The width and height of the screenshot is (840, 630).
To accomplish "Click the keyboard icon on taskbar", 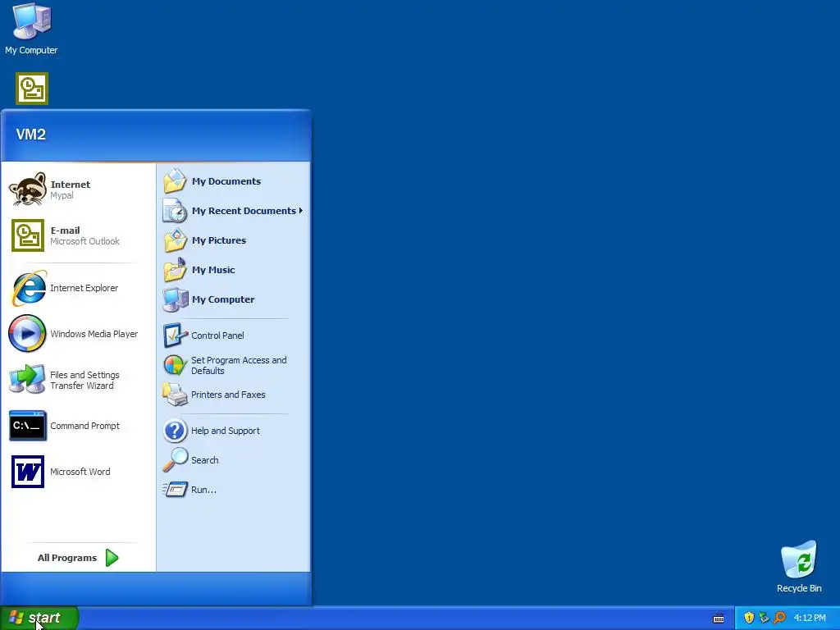I will click(x=719, y=619).
